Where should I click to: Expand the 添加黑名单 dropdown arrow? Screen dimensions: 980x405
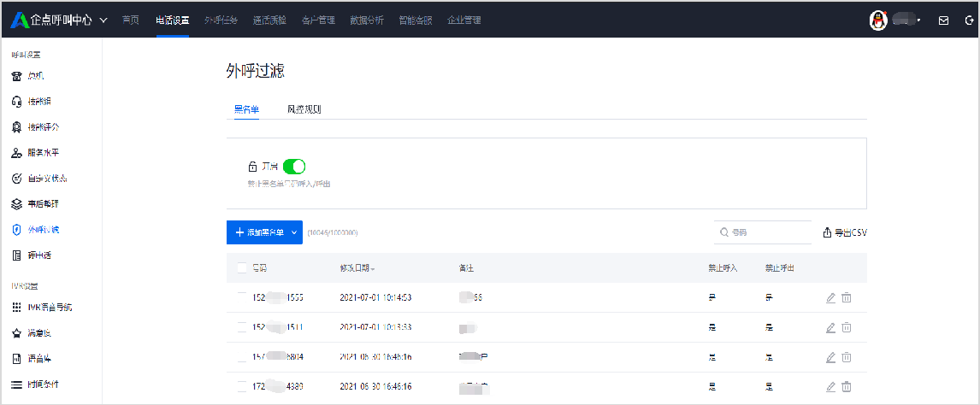(294, 232)
